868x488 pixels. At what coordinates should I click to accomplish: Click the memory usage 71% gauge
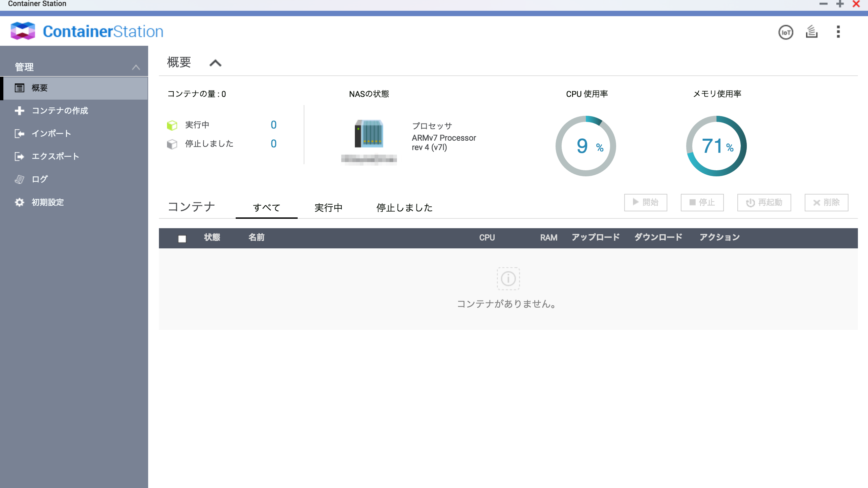[716, 146]
